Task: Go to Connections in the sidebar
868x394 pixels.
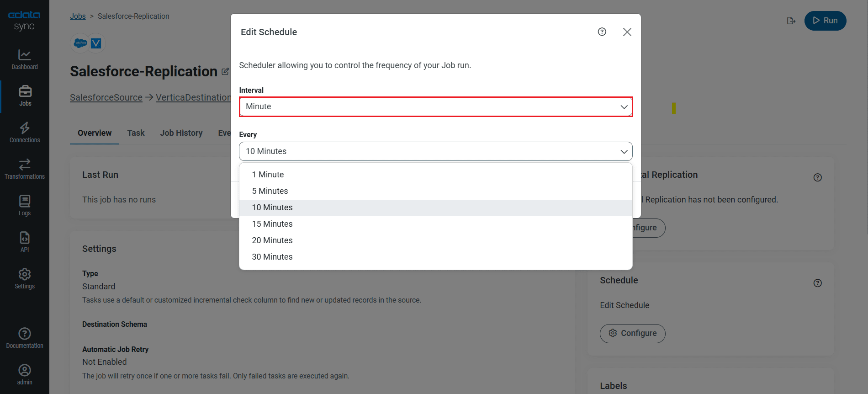Action: point(25,133)
